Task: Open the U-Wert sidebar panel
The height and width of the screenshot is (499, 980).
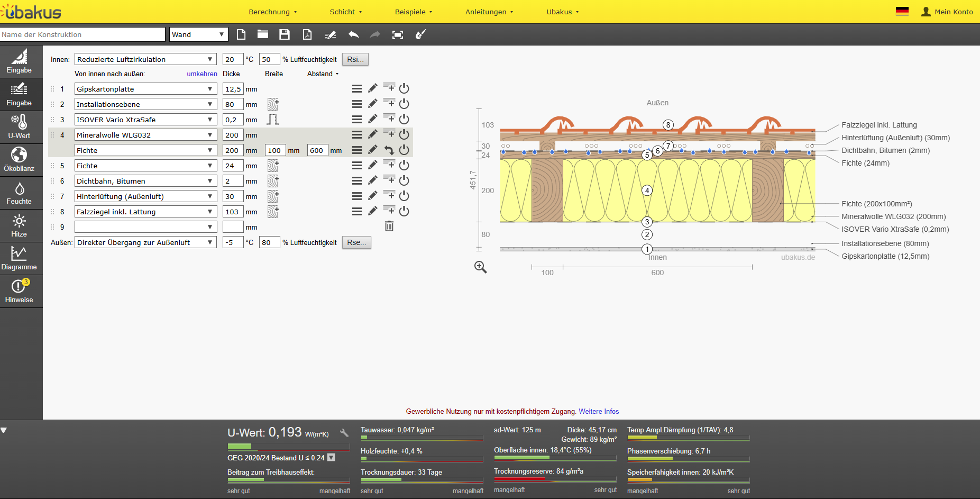Action: [19, 127]
